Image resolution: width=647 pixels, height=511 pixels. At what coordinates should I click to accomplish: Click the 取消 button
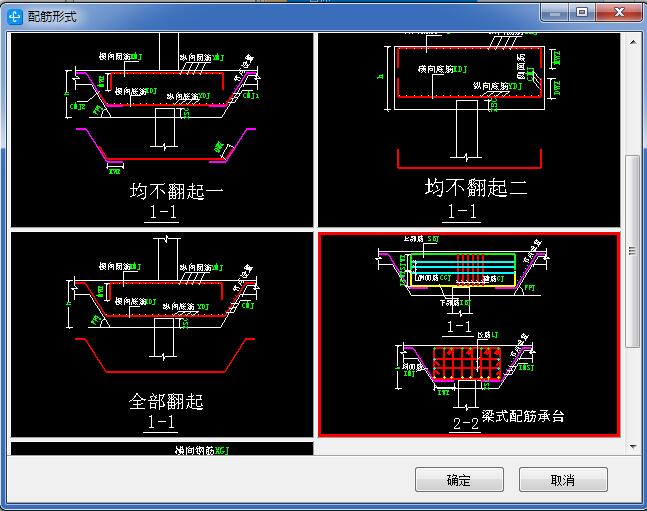[x=563, y=480]
